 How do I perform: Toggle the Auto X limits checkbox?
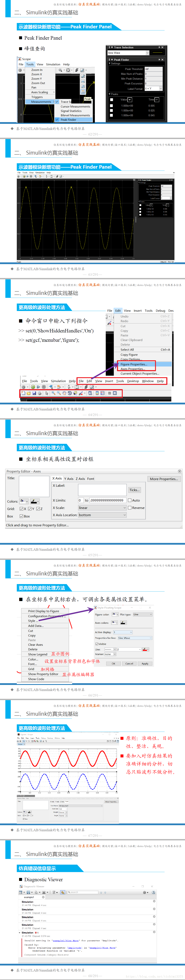point(129,500)
